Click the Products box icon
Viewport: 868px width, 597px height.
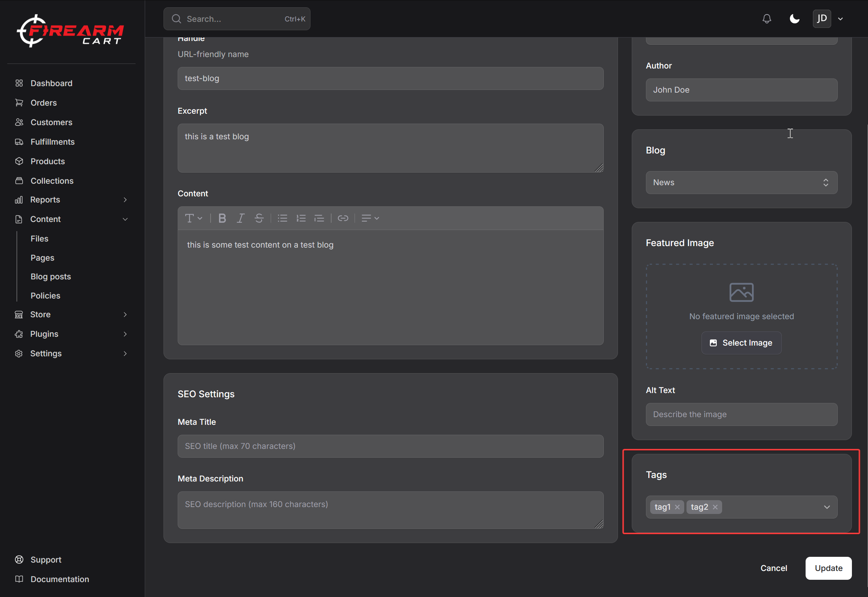coord(19,161)
